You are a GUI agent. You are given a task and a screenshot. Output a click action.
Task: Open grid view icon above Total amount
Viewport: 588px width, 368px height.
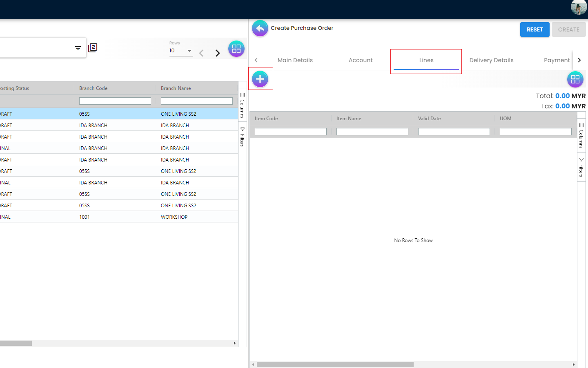pos(575,79)
